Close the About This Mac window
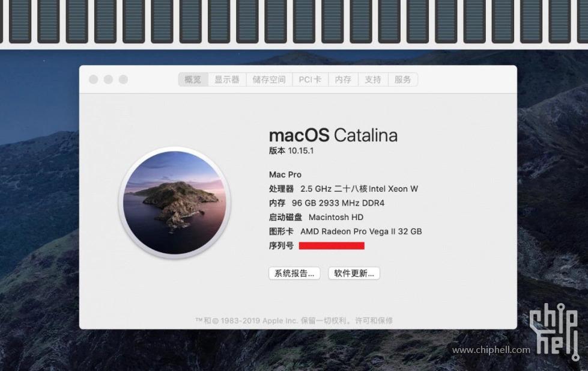588x371 pixels. (94, 79)
